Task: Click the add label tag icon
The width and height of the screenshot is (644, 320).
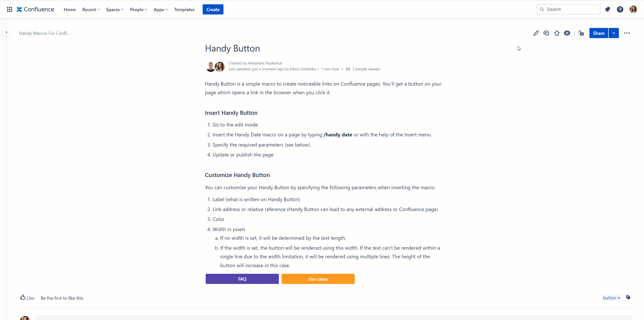Action: pyautogui.click(x=628, y=297)
